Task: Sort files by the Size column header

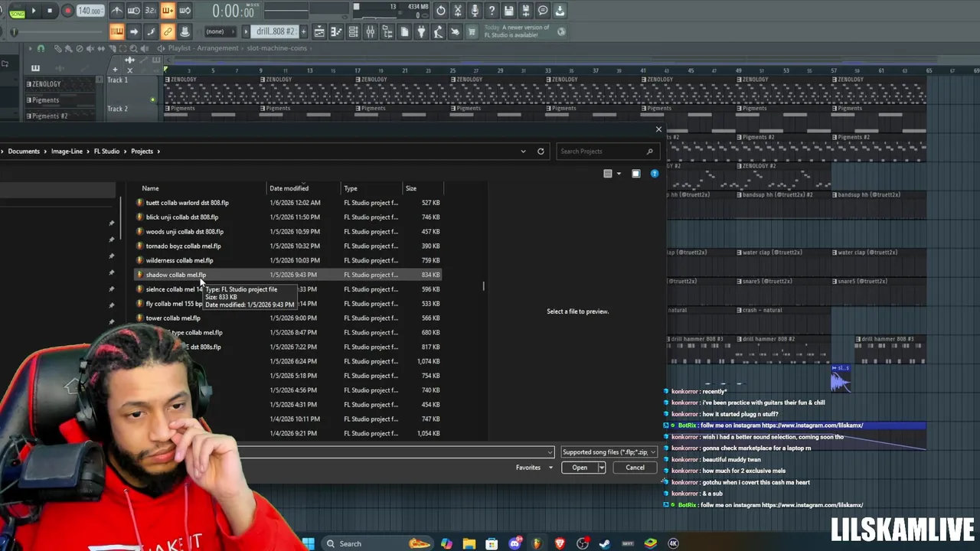Action: pos(411,188)
